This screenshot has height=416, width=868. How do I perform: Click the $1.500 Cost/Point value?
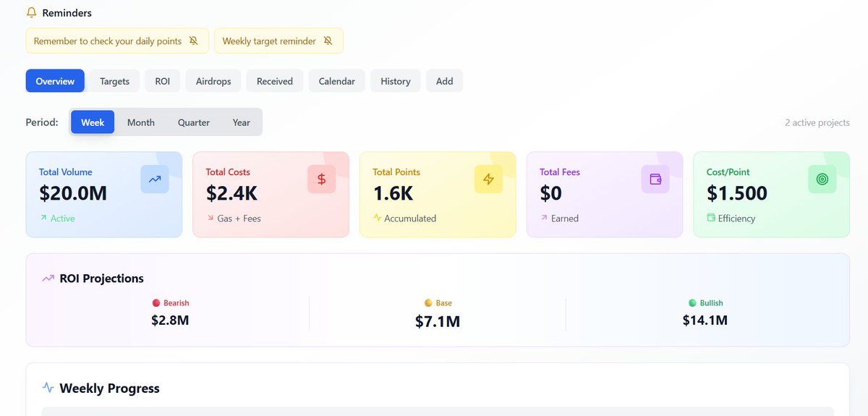point(737,193)
